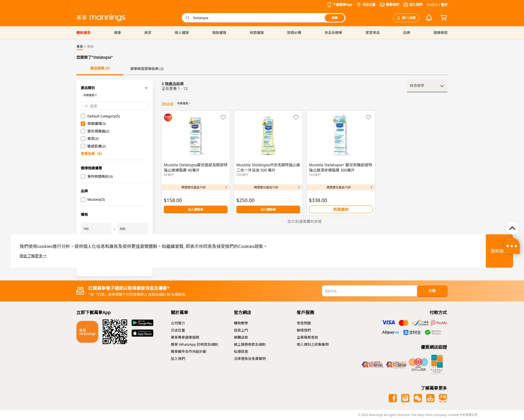Favorite the Mustela Stelatopia 40毫升 product heart

[x=223, y=117]
